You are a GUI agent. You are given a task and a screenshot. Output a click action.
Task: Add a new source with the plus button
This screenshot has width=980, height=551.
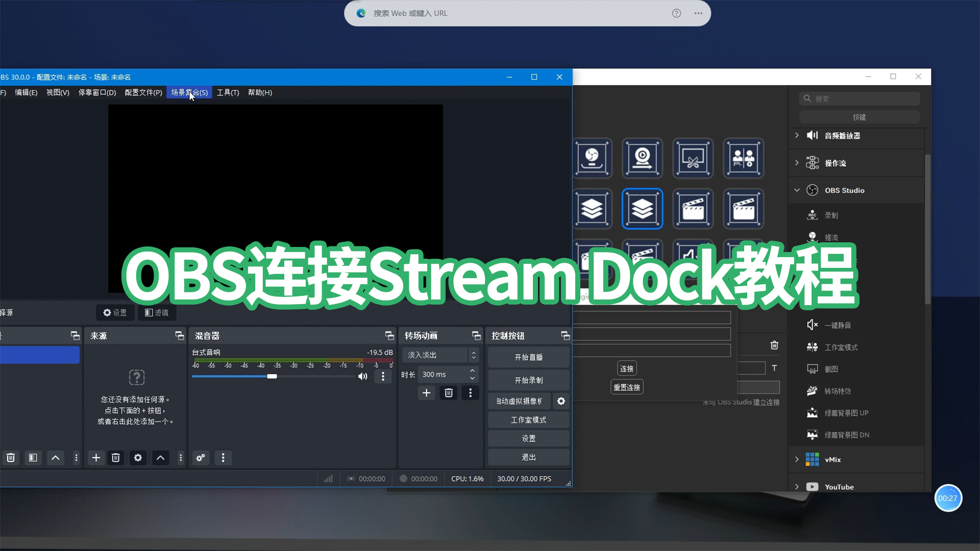click(x=96, y=458)
